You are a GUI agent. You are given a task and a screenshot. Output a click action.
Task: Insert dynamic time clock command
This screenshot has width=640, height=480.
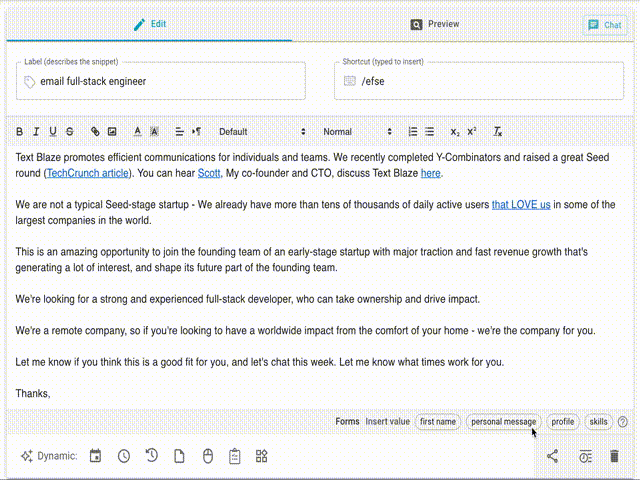[124, 456]
